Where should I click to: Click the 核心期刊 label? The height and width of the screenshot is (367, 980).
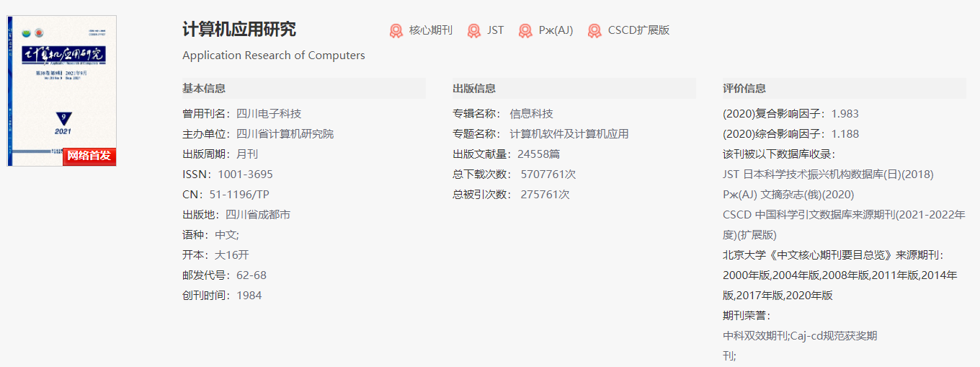[431, 30]
